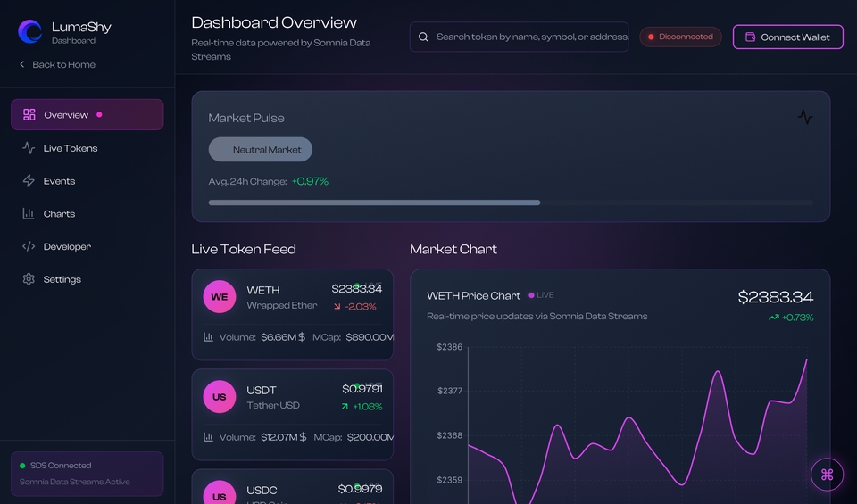
Task: Open the Events page
Action: coord(59,181)
